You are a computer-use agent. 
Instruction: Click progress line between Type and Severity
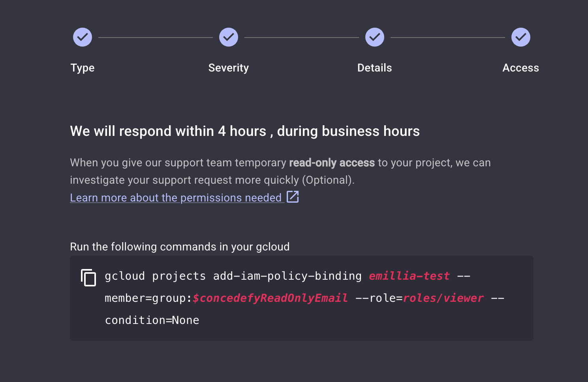pos(156,38)
